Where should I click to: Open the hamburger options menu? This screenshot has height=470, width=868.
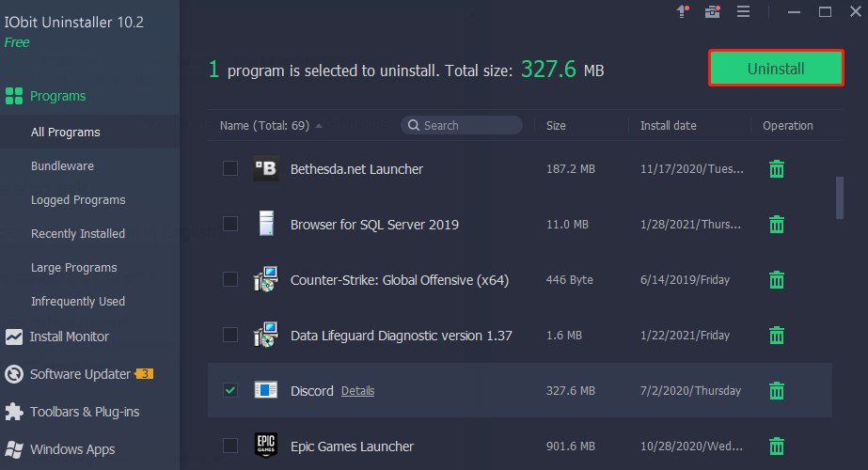point(744,11)
